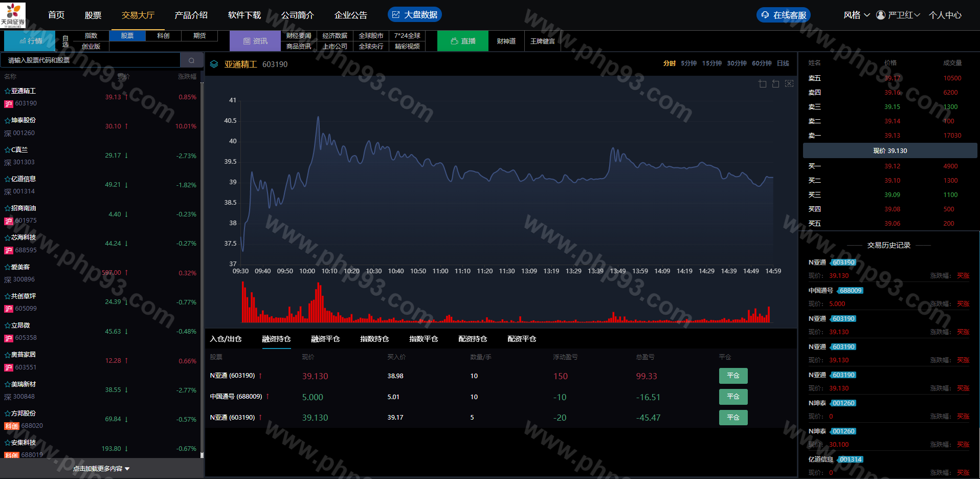The image size is (980, 479).
Task: Open the 风格 style dropdown
Action: [x=856, y=15]
